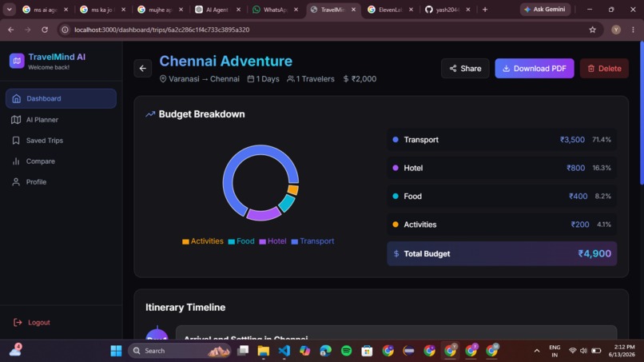Click the location pin icon before Varanasi
644x362 pixels.
click(163, 79)
